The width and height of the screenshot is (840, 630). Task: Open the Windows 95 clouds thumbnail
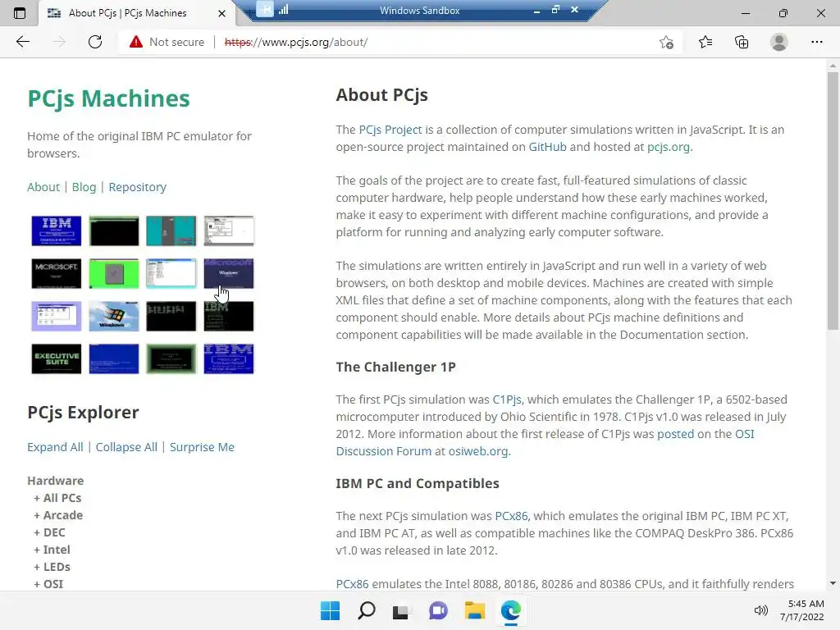(113, 316)
